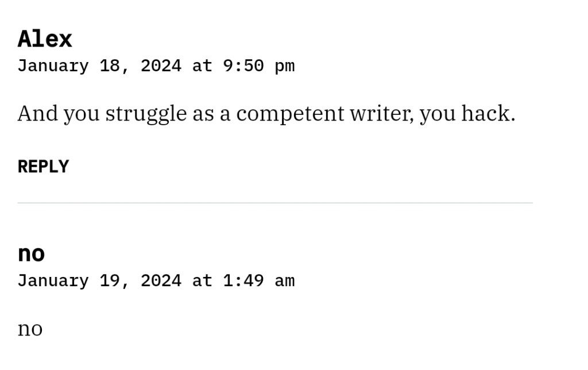The width and height of the screenshot is (588, 370).
Task: Click the commenter name Alex
Action: click(x=45, y=39)
